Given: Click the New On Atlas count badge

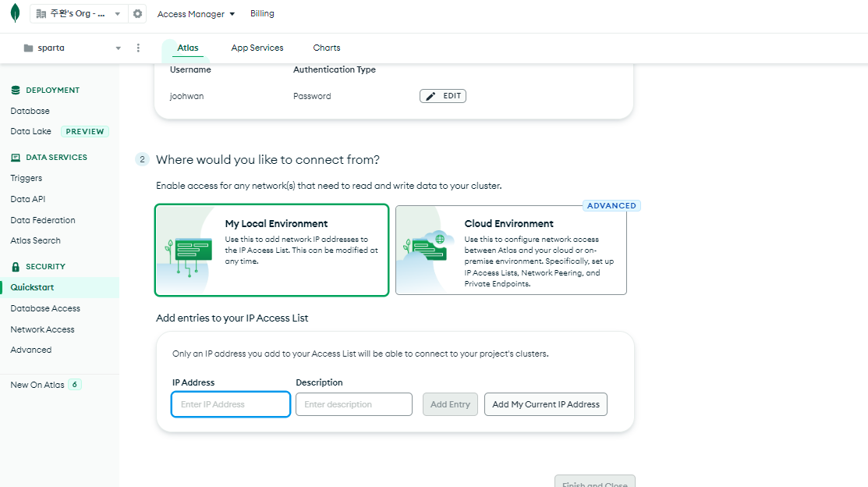Looking at the screenshot, I should pyautogui.click(x=75, y=385).
